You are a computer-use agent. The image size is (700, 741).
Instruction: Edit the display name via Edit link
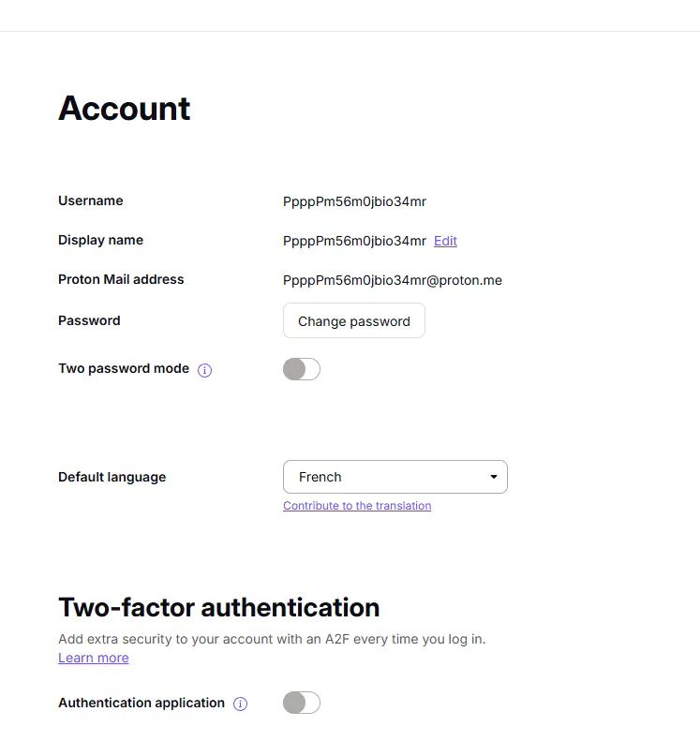[445, 241]
